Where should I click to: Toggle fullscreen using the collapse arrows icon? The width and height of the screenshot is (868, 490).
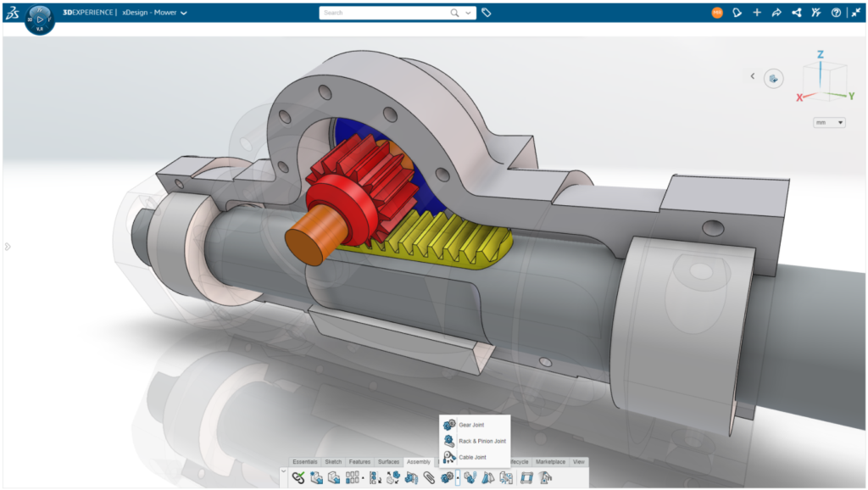(x=857, y=12)
